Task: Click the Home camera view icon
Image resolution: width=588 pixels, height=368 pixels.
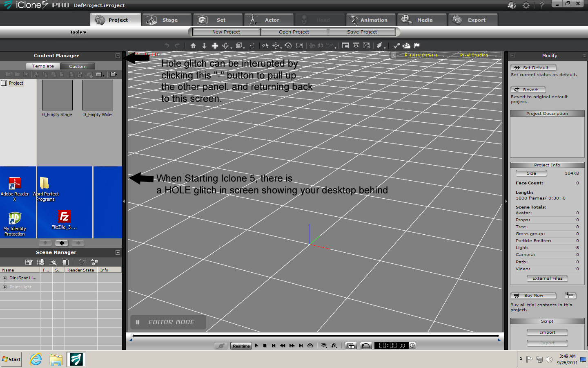Action: [x=193, y=46]
